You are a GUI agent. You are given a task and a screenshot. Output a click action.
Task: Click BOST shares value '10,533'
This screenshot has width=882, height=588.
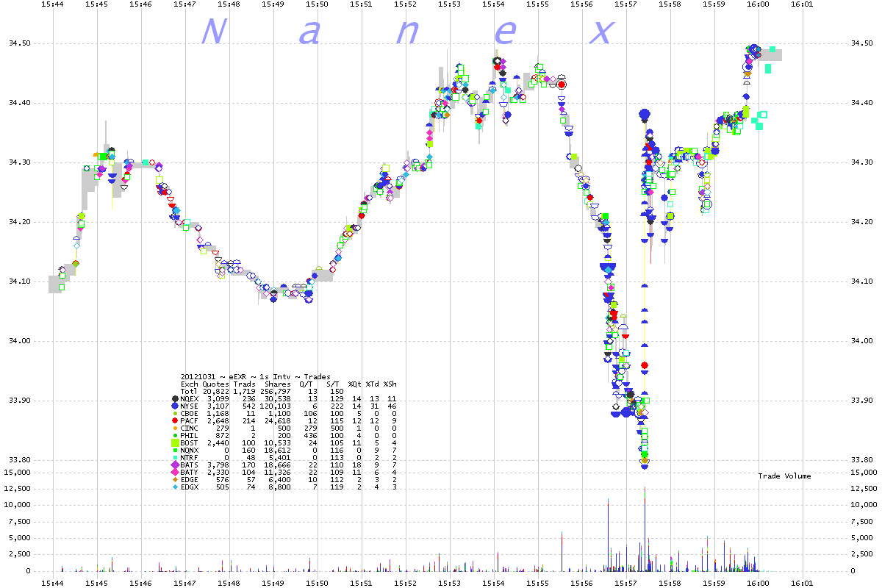278,442
